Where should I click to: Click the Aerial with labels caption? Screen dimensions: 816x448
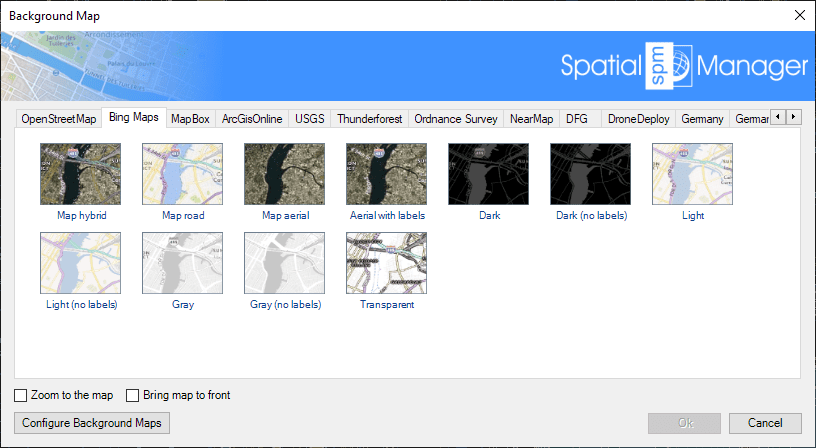[x=387, y=215]
